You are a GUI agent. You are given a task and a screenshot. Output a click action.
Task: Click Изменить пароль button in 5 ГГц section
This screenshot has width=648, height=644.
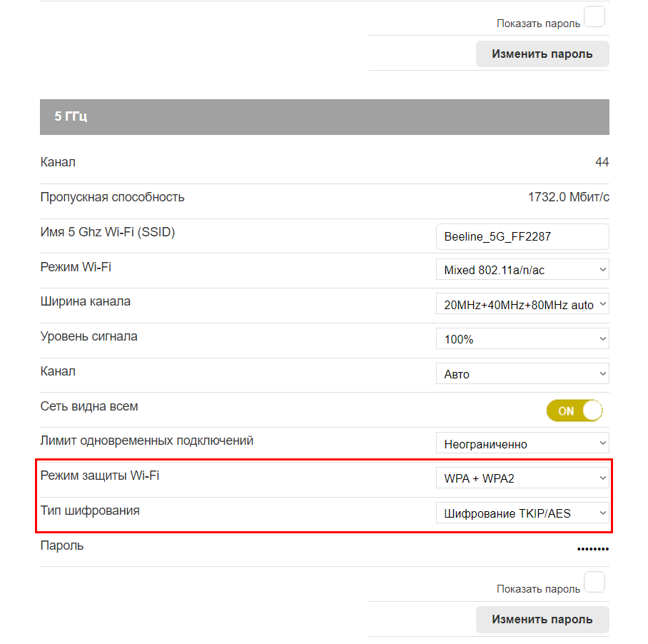click(542, 619)
